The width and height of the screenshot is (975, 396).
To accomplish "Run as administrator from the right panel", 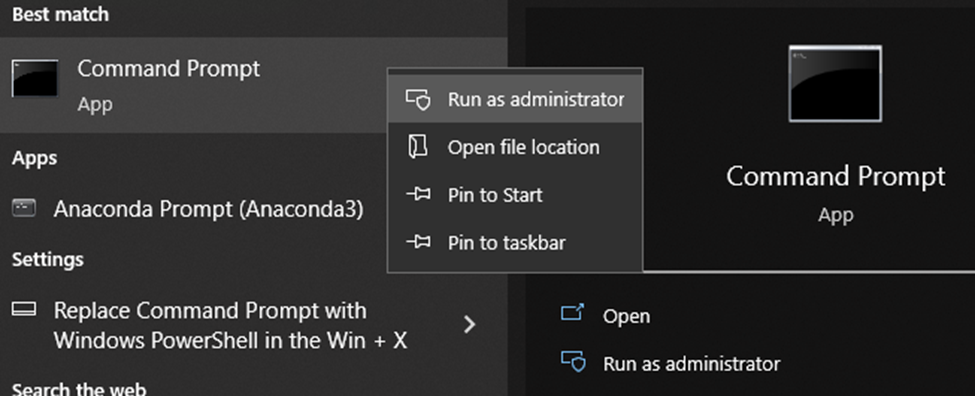I will (691, 363).
